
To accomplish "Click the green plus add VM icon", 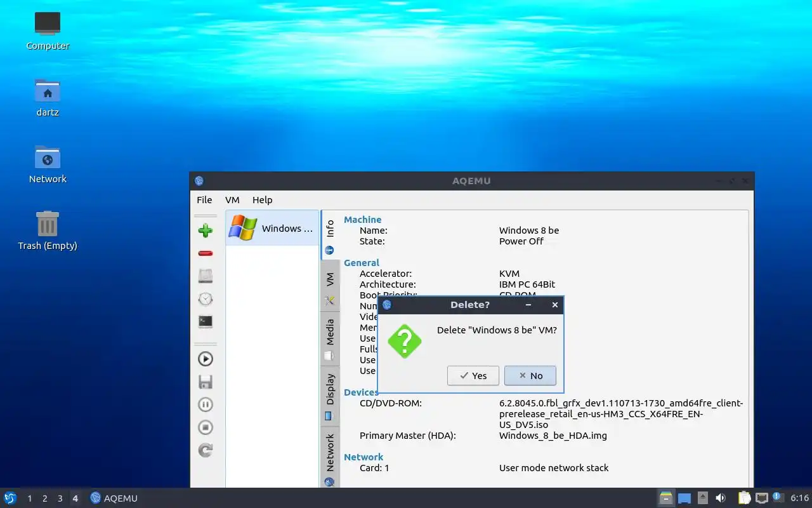I will 205,231.
